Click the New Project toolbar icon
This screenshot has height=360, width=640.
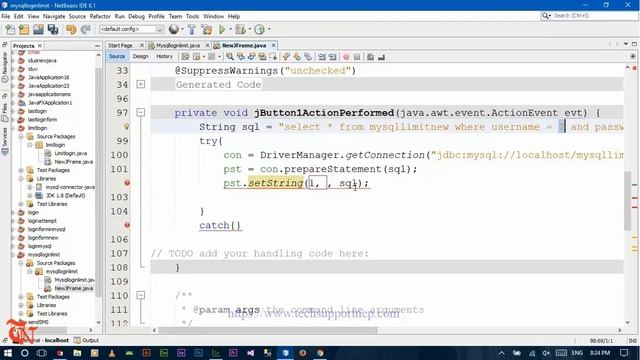24,29
